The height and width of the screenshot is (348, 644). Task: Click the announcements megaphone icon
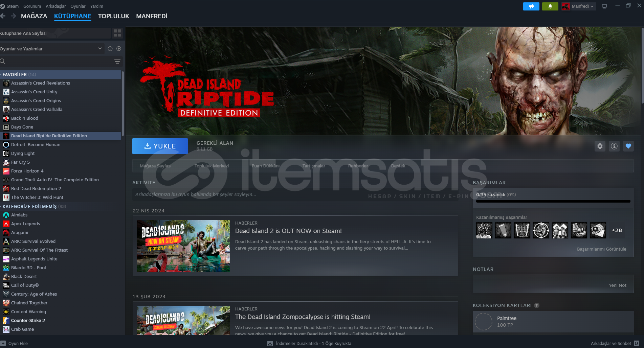pos(531,6)
